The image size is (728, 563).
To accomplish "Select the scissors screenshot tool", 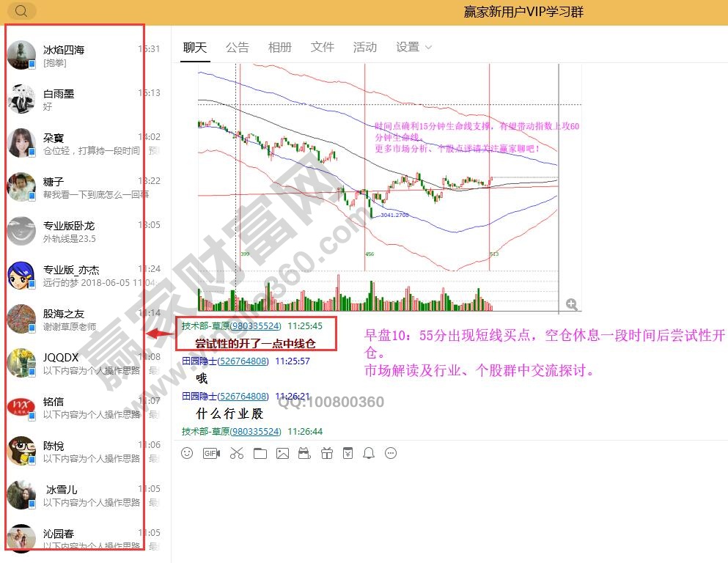I will [x=236, y=453].
